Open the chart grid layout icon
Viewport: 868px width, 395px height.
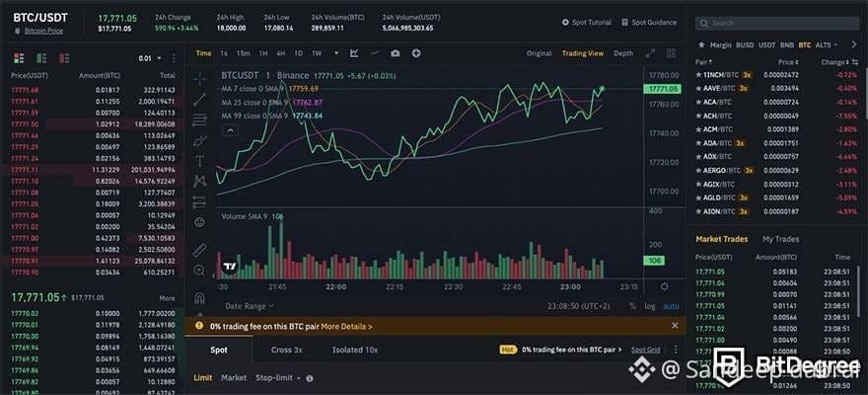click(x=671, y=53)
